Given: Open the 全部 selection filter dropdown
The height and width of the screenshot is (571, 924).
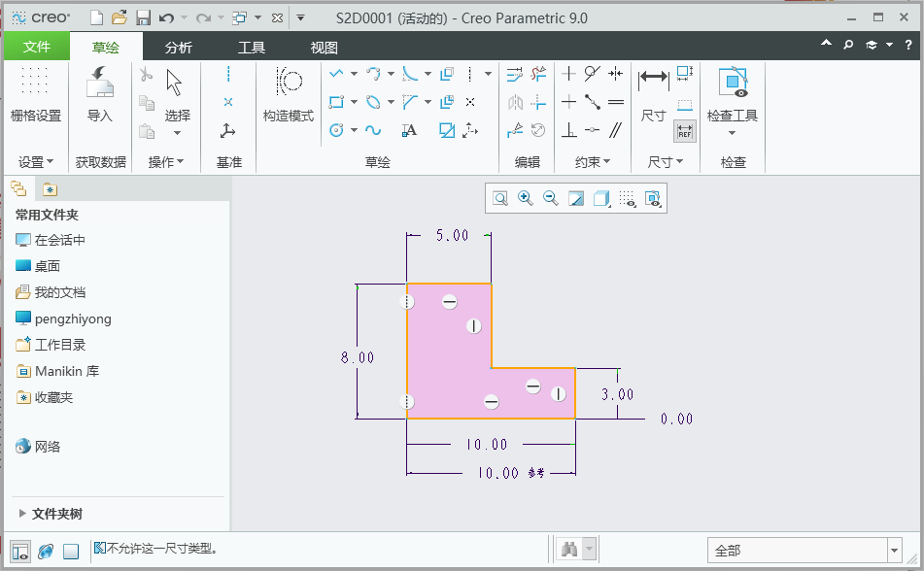Looking at the screenshot, I should coord(894,551).
